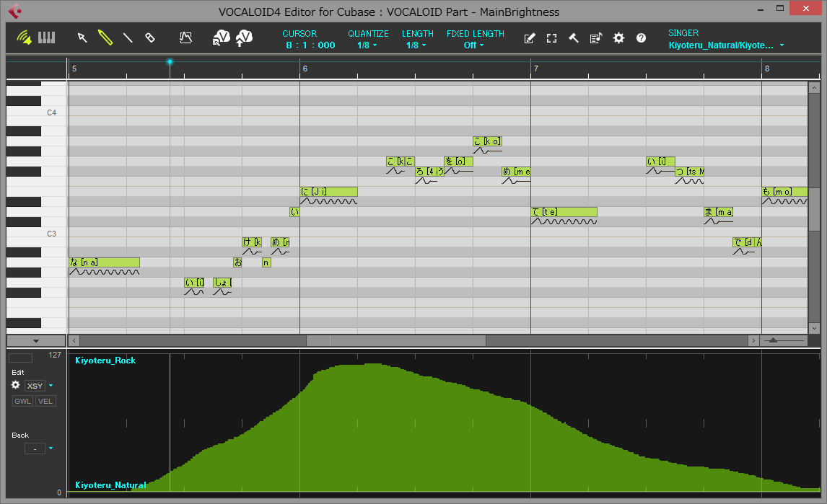Click the horizontal scrollbar right arrow

pos(753,340)
